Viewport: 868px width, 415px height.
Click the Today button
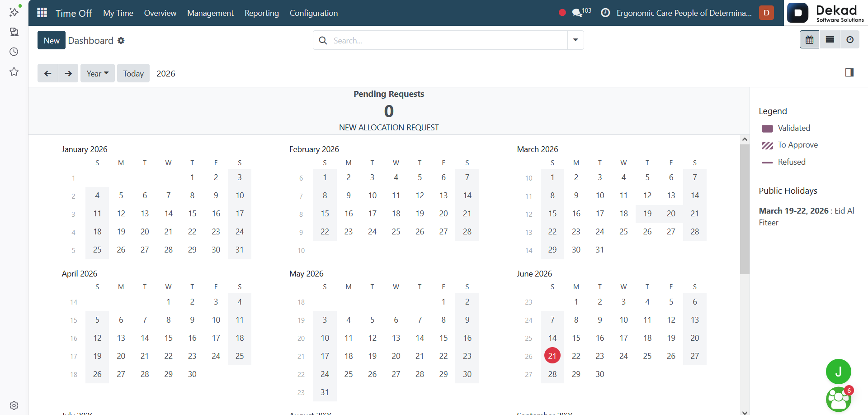133,73
